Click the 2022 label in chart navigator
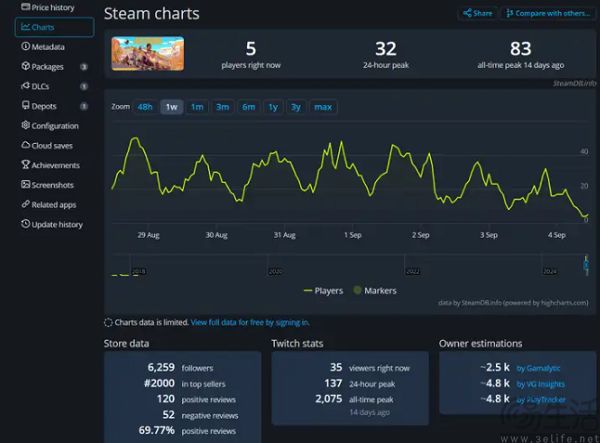This screenshot has width=600, height=443. coord(412,271)
